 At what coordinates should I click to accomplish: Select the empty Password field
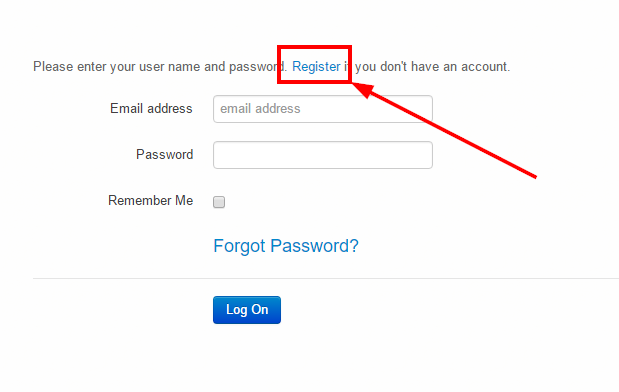323,155
